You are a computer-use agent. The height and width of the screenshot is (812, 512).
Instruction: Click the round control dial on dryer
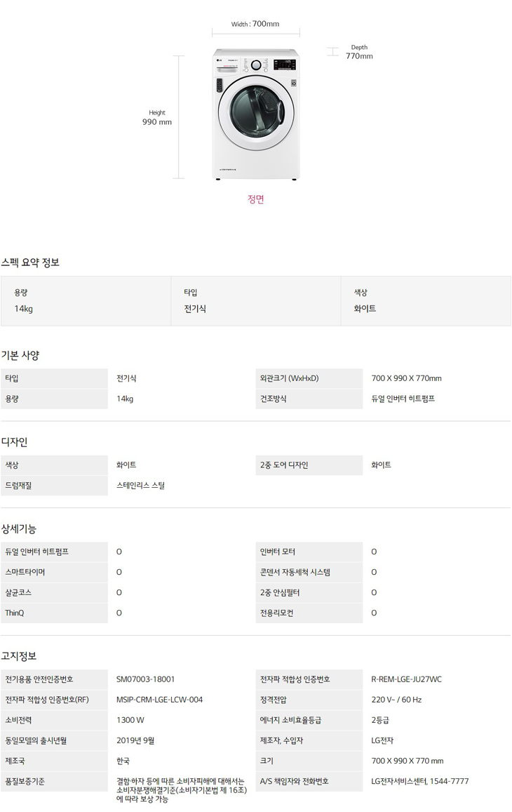[256, 65]
